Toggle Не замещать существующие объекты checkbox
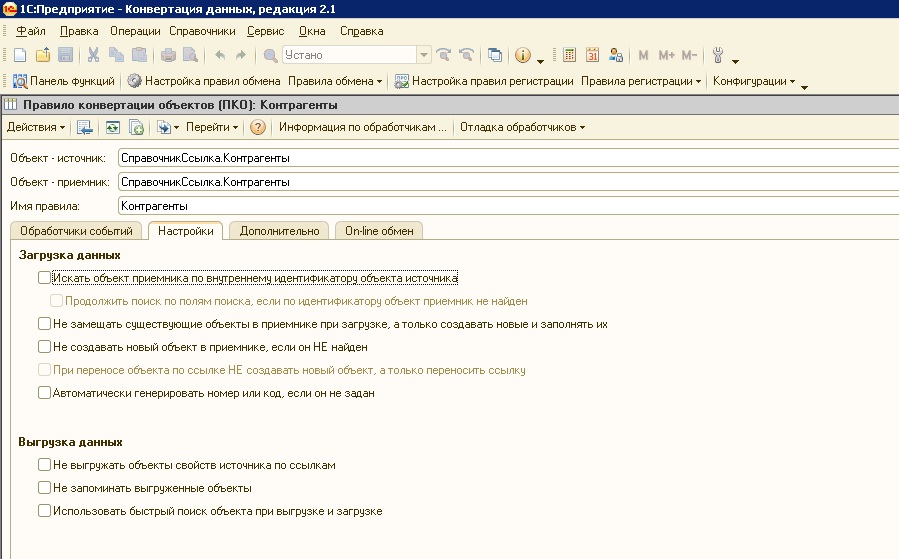 tap(44, 323)
